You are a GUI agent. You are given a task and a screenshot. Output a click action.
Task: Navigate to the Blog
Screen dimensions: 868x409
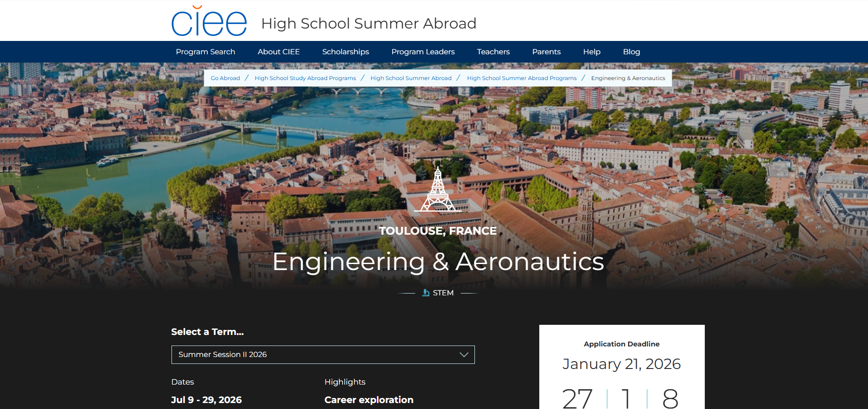pyautogui.click(x=631, y=52)
